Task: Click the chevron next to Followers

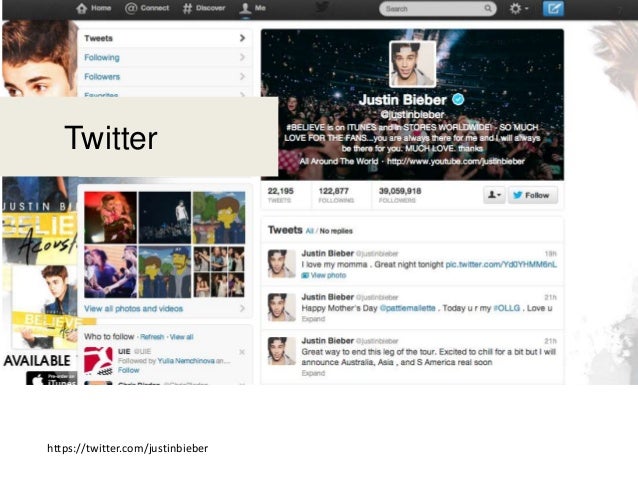Action: 243,77
